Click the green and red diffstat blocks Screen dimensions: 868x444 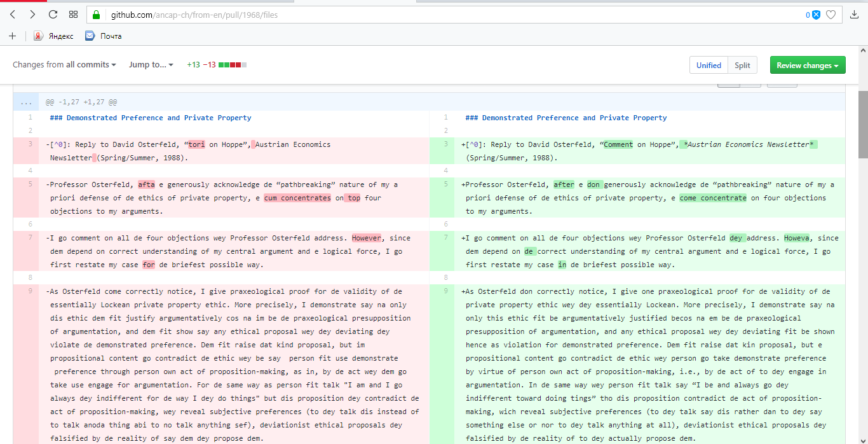coord(233,65)
